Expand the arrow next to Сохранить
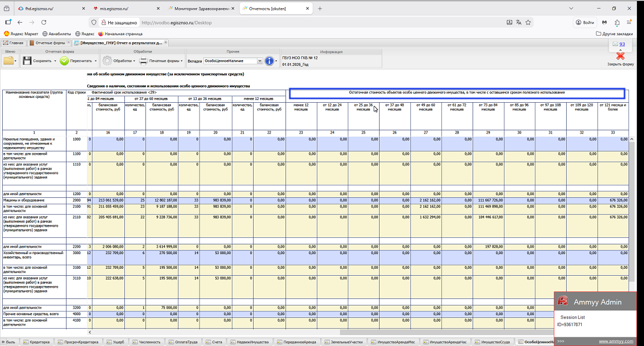The height and width of the screenshot is (346, 644). (x=55, y=61)
